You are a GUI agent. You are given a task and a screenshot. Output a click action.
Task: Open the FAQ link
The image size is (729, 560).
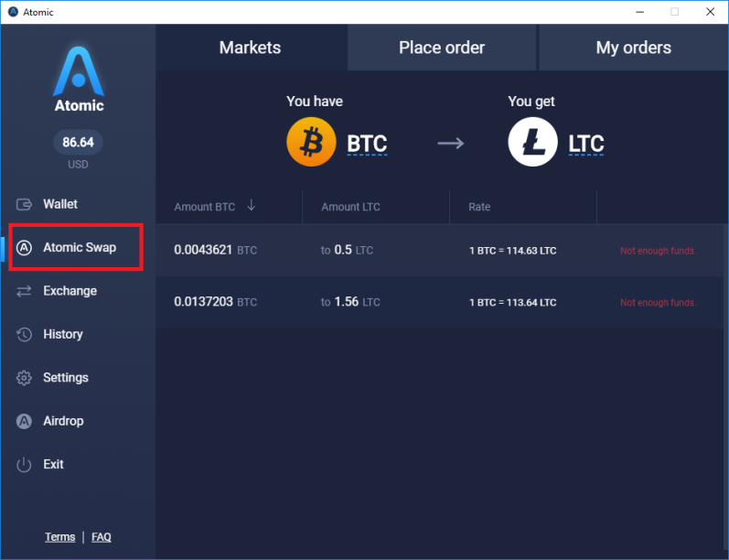(102, 537)
